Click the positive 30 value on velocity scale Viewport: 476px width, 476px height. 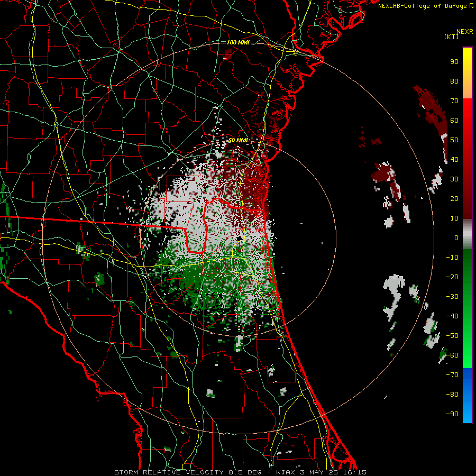coord(454,179)
